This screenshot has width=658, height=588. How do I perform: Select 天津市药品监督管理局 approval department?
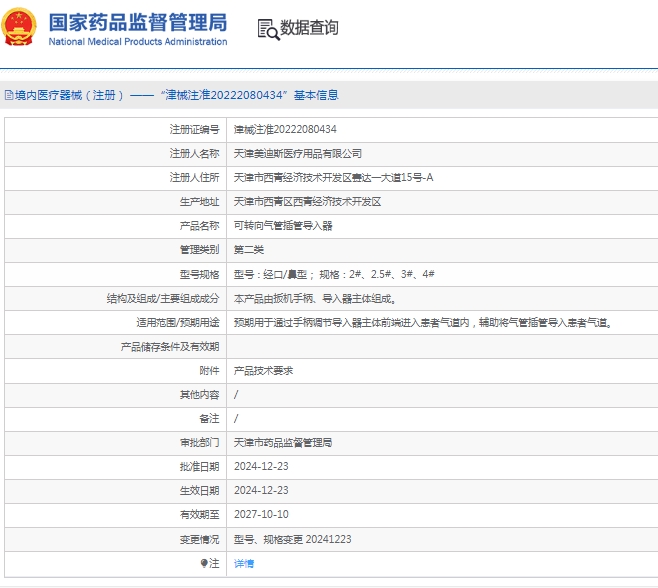coord(283,442)
